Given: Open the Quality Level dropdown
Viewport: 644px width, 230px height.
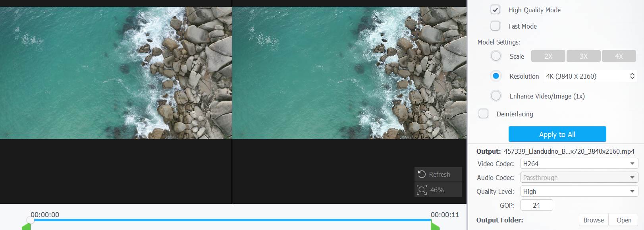Looking at the screenshot, I should tap(579, 191).
